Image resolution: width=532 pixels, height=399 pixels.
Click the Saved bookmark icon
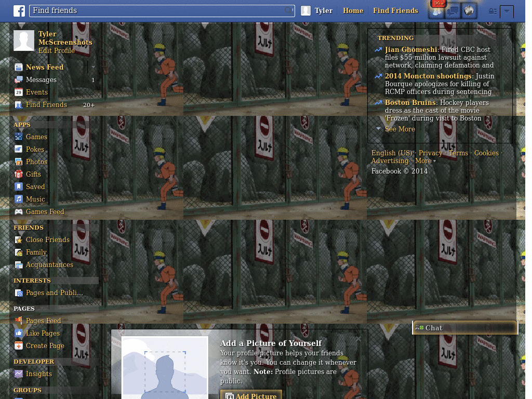19,187
